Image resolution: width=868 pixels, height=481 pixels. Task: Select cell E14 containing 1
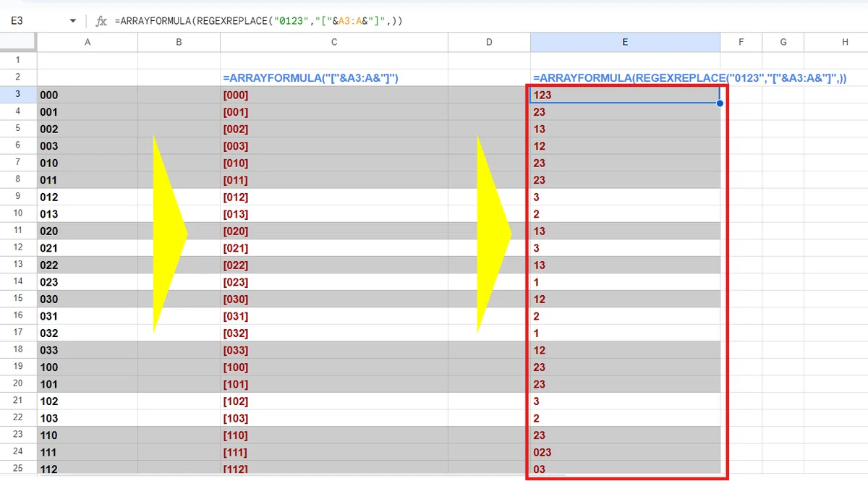[x=625, y=281]
